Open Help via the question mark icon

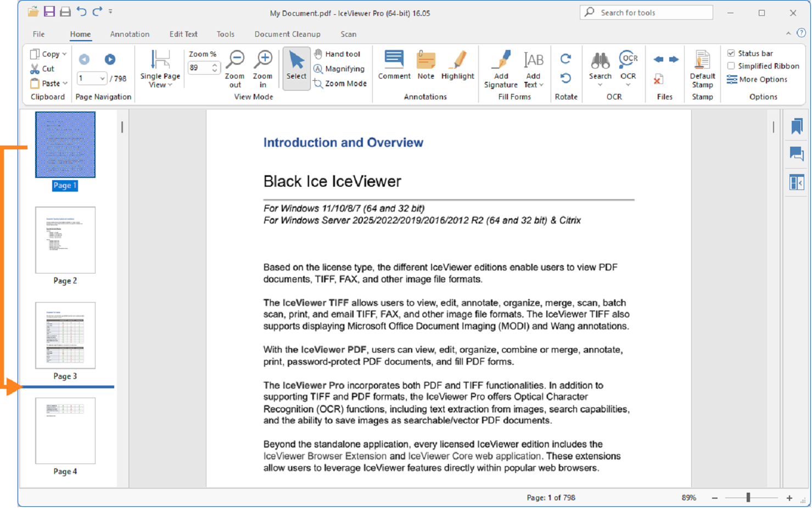click(801, 33)
